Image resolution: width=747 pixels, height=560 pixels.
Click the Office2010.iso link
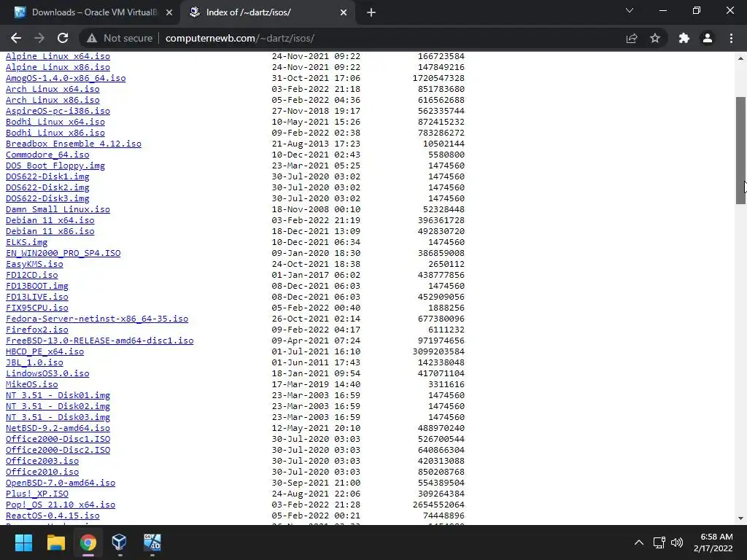(42, 472)
